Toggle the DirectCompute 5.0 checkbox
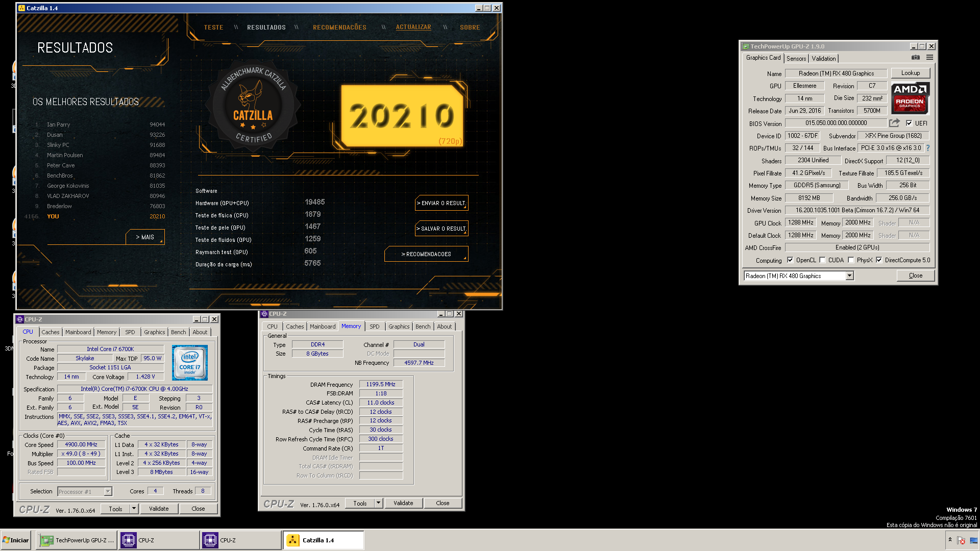Image resolution: width=980 pixels, height=551 pixels. (x=879, y=260)
